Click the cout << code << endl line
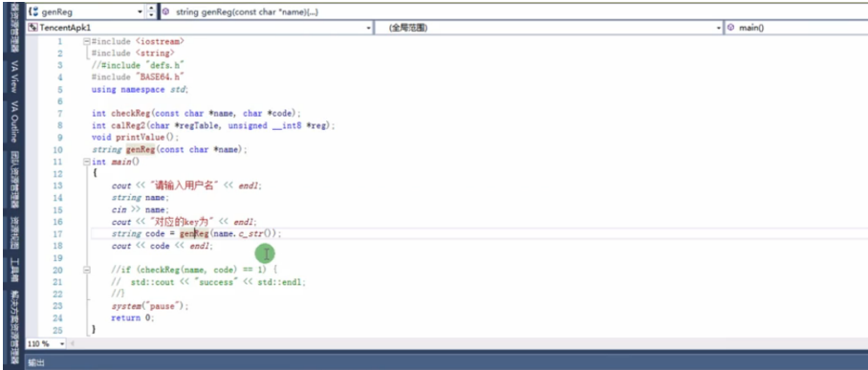The height and width of the screenshot is (370, 868). 163,246
